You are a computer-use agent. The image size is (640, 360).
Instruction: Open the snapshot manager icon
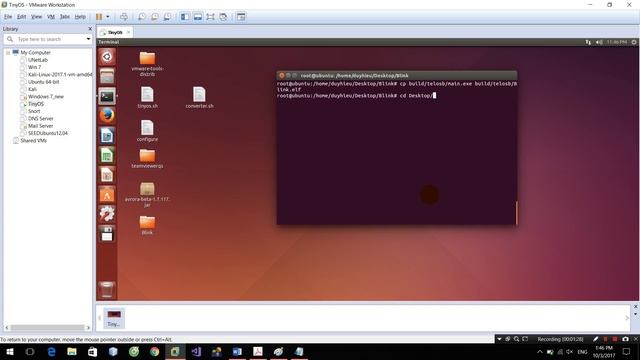pyautogui.click(x=168, y=17)
